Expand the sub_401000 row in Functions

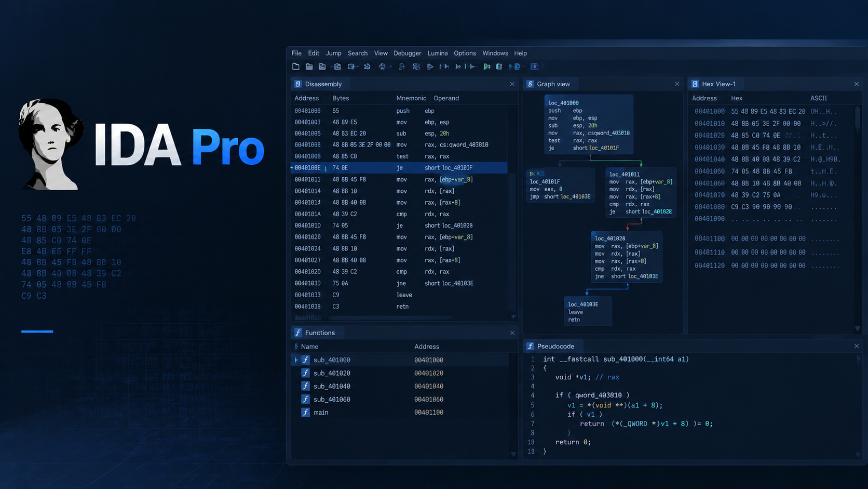tap(296, 360)
